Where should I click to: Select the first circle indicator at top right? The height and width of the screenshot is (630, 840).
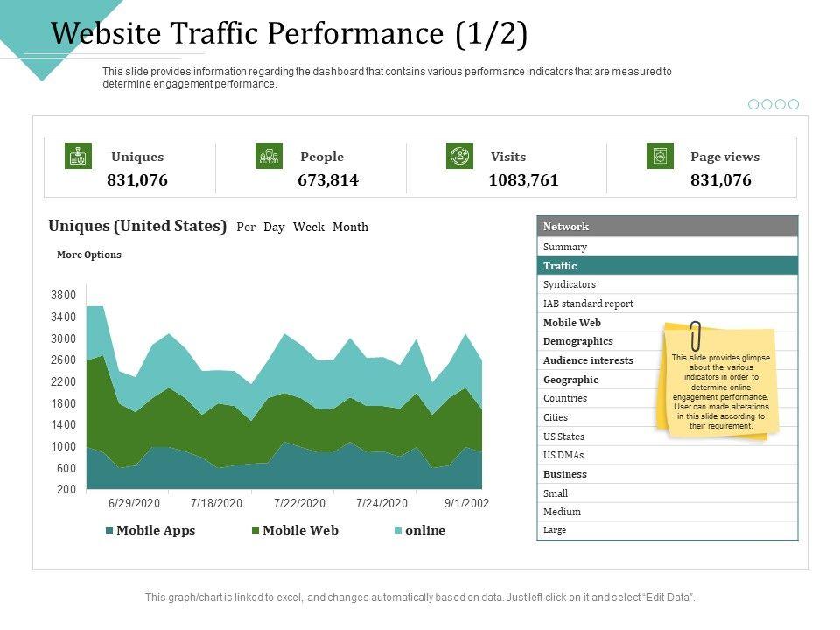tap(753, 104)
